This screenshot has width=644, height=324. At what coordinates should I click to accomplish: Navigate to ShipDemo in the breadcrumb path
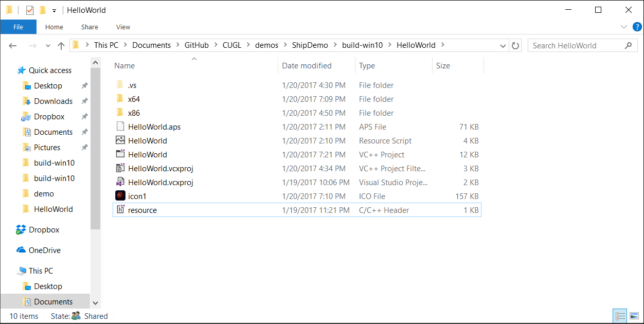coord(310,45)
